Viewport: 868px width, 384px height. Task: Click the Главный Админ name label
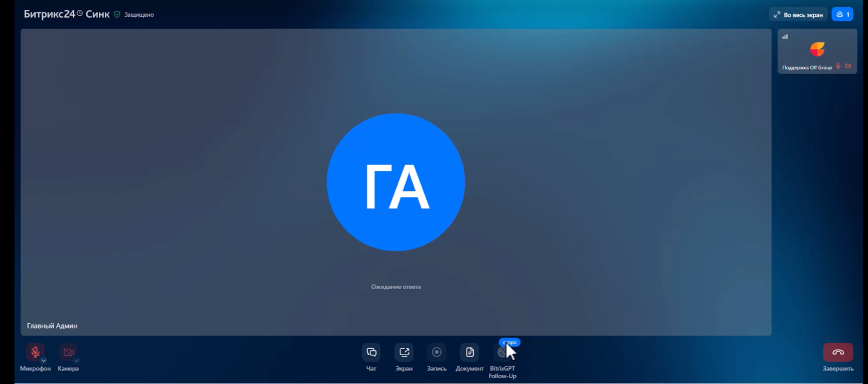(x=52, y=326)
